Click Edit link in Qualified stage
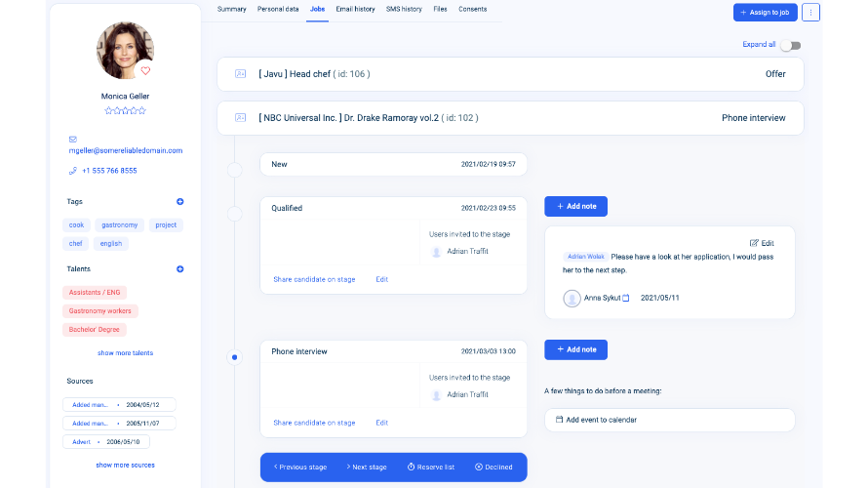The width and height of the screenshot is (868, 488). click(x=382, y=280)
